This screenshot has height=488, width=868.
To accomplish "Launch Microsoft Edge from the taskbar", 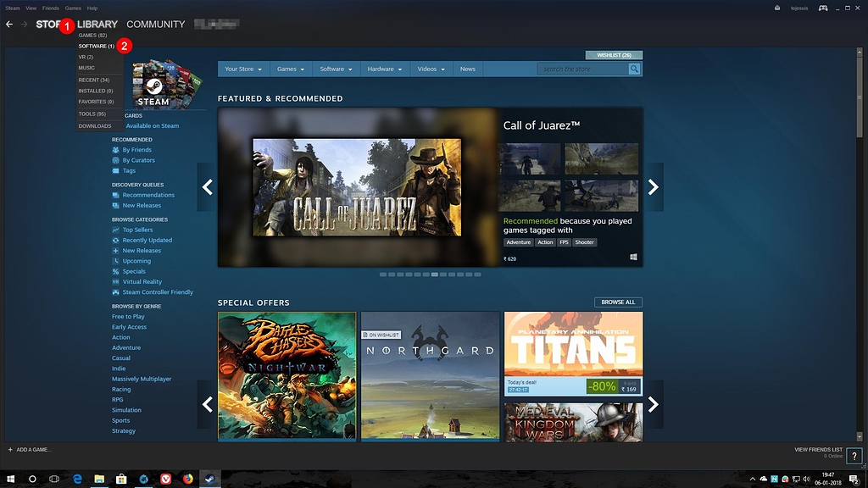I will point(77,480).
